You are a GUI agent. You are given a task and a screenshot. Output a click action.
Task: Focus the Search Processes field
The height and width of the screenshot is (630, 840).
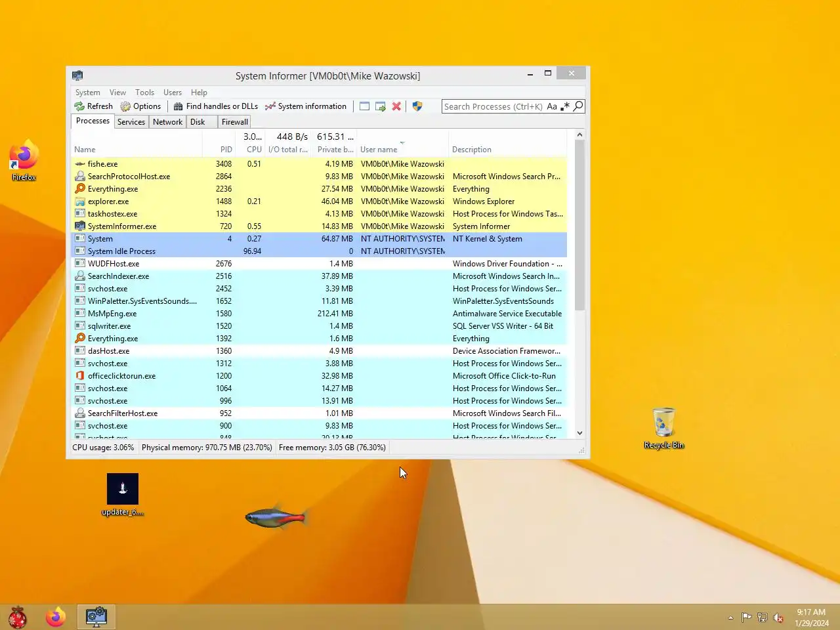[493, 106]
